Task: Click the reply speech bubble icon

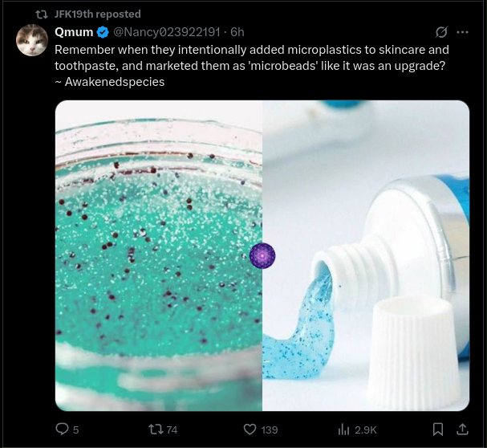Action: [x=62, y=430]
